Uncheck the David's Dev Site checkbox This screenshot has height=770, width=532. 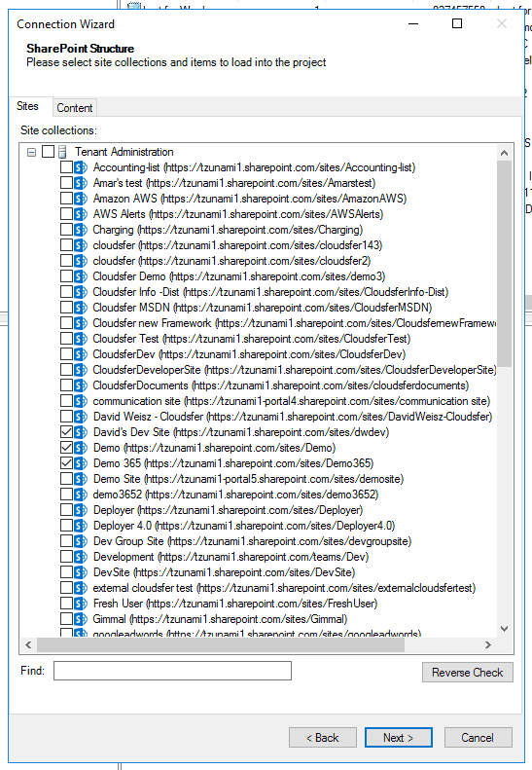point(66,432)
